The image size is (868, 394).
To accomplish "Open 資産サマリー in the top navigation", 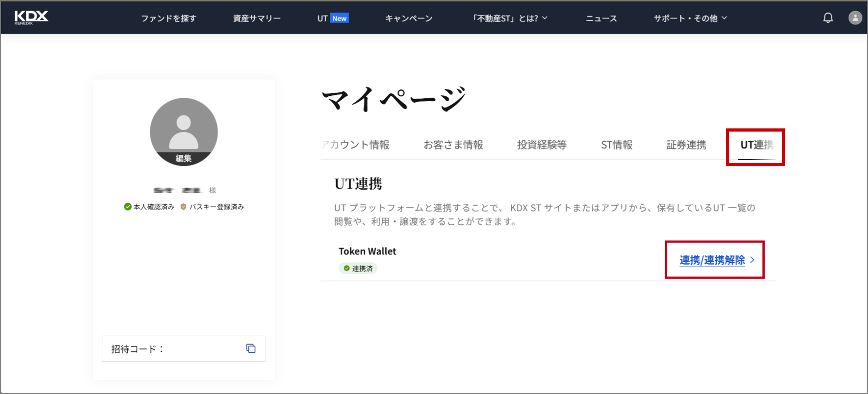I will (257, 18).
